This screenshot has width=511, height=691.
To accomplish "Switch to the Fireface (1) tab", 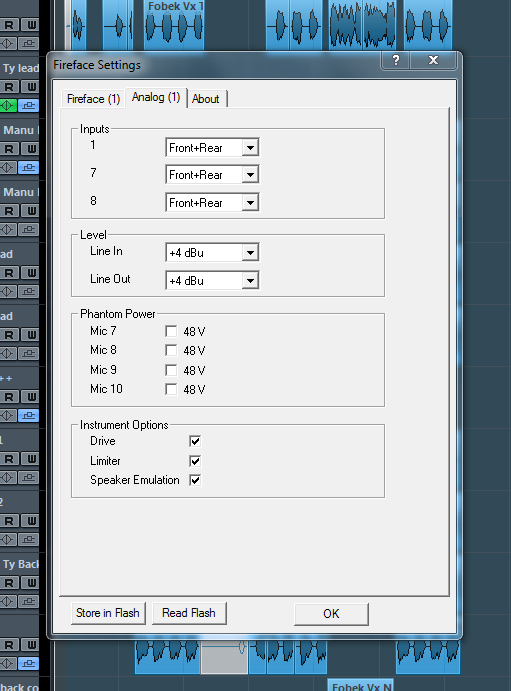I will (93, 99).
